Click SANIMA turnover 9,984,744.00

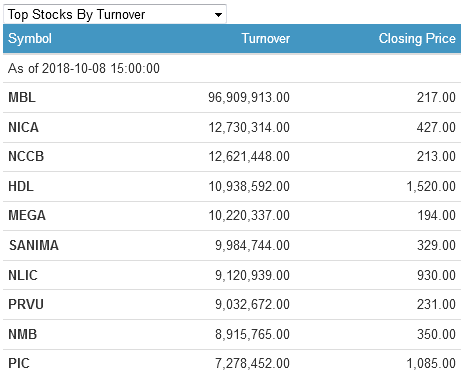252,245
